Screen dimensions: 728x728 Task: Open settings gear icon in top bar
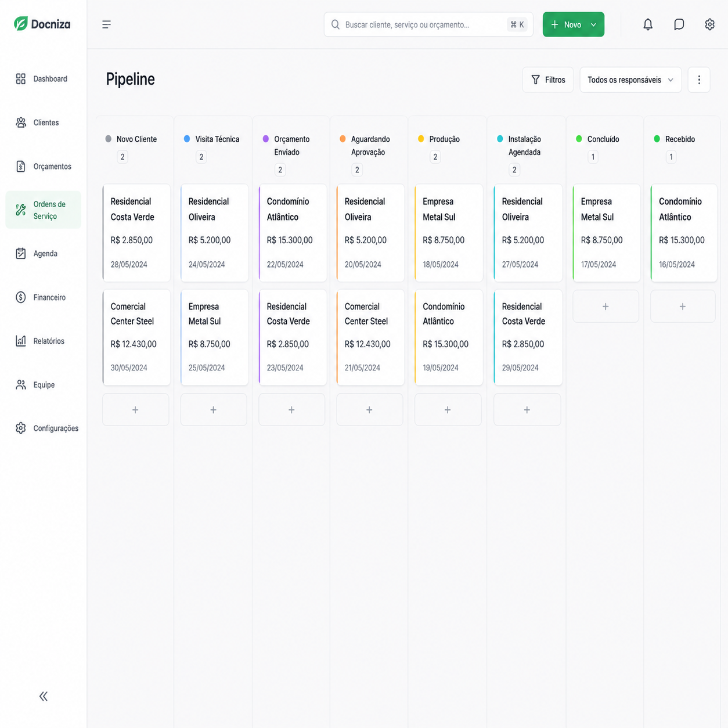click(709, 24)
